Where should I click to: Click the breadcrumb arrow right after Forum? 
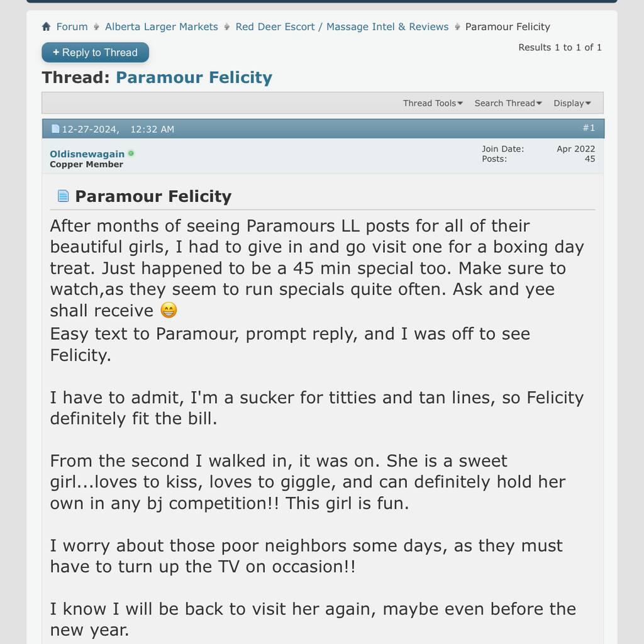[x=96, y=27]
